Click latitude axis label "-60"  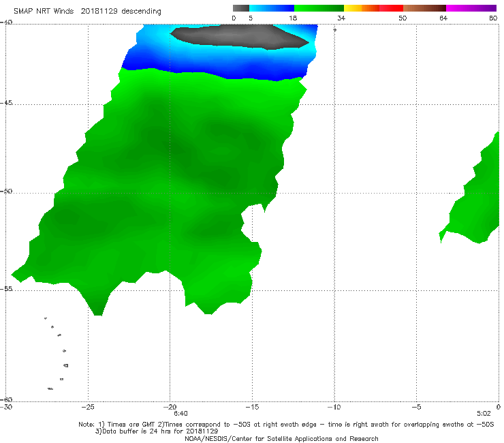pos(6,399)
